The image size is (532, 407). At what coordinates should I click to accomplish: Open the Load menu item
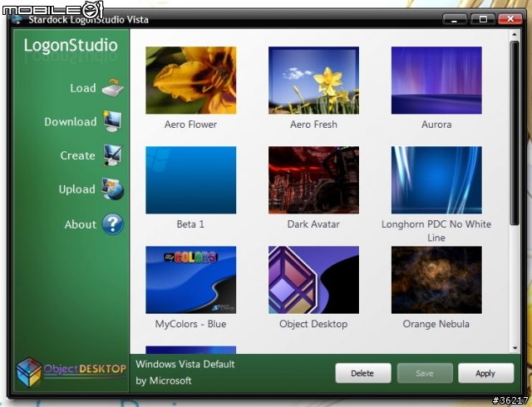click(83, 88)
